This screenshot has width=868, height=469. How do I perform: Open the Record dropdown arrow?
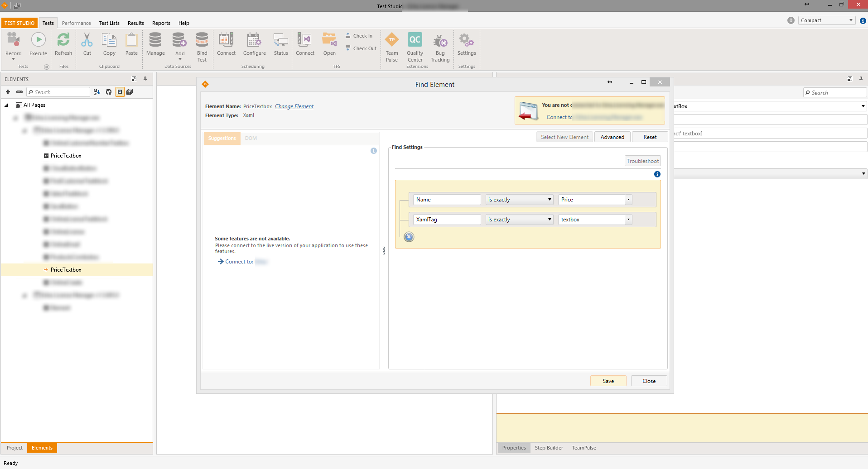[x=13, y=59]
